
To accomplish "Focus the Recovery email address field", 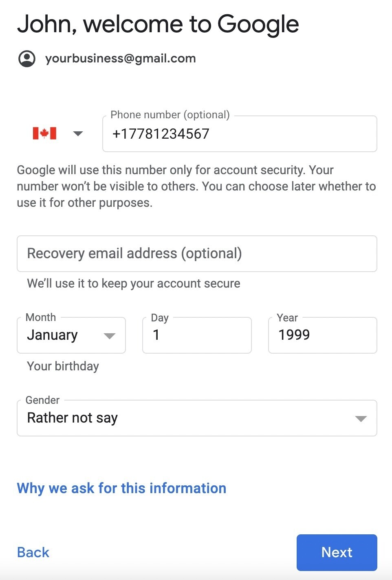I will point(197,254).
